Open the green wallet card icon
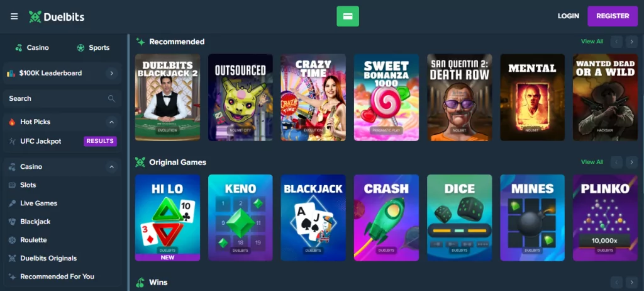This screenshot has height=291, width=644. (x=347, y=16)
